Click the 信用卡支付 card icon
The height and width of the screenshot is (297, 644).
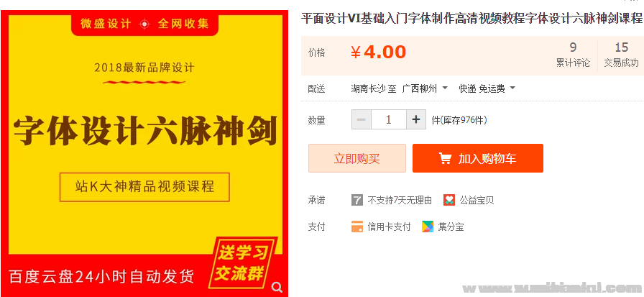click(x=357, y=227)
